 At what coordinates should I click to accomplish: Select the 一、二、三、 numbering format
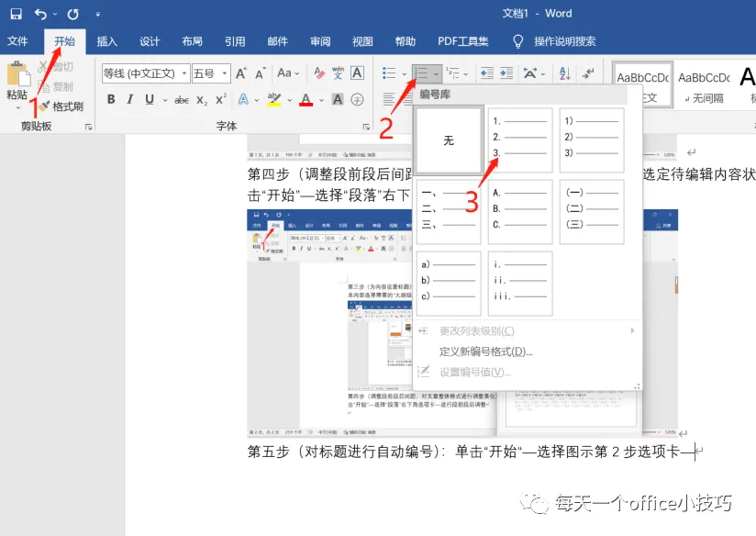(449, 212)
